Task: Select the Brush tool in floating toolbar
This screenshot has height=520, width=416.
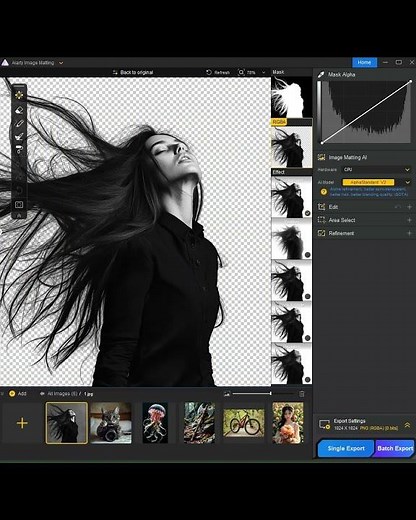Action: click(x=19, y=124)
